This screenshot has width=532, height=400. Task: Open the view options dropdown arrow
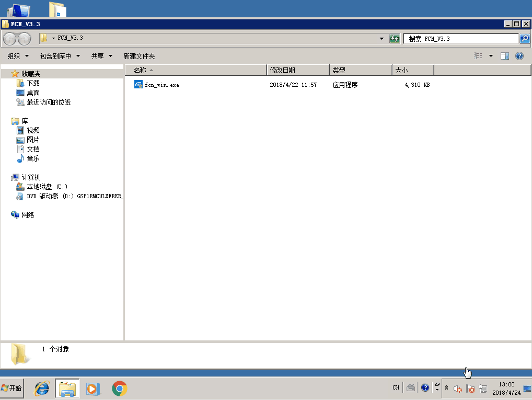tap(491, 56)
